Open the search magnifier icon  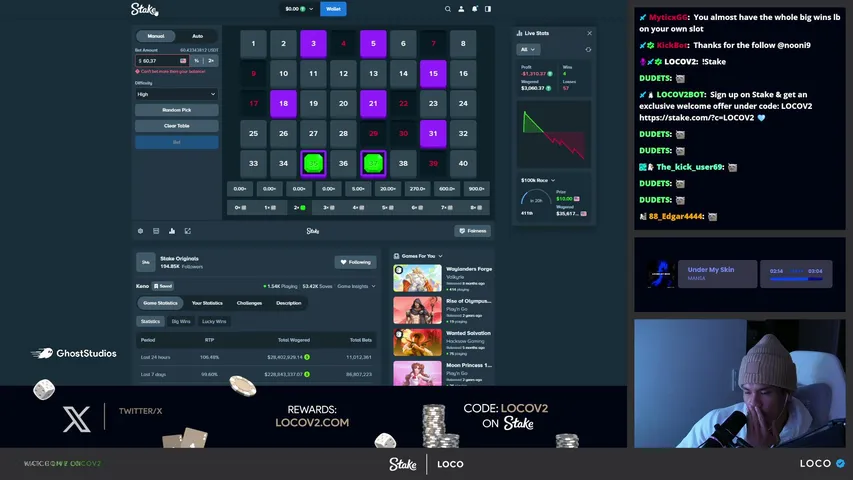tap(448, 9)
